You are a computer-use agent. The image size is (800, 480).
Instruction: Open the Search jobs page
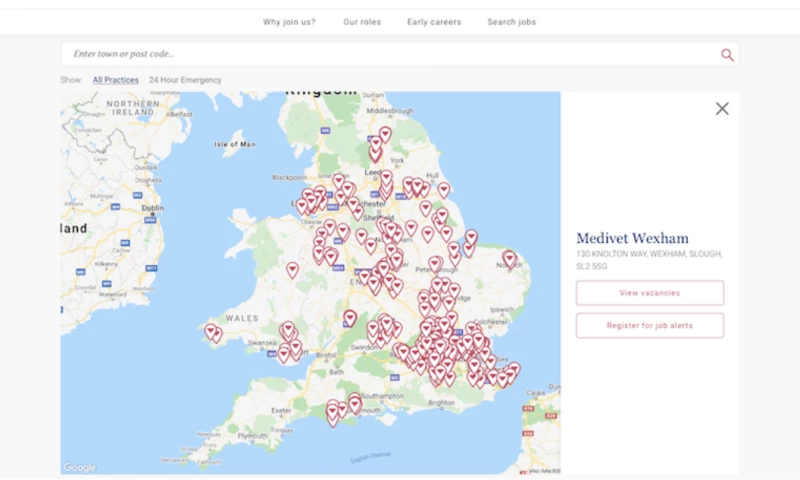click(x=511, y=22)
